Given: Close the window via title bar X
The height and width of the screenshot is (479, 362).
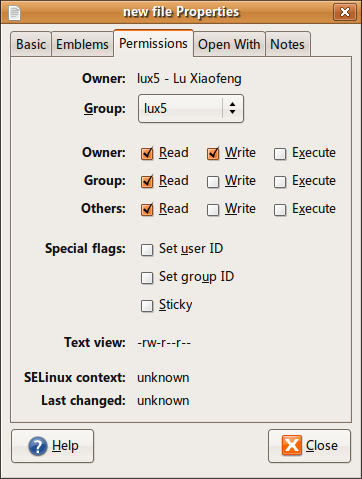Looking at the screenshot, I should [x=345, y=12].
